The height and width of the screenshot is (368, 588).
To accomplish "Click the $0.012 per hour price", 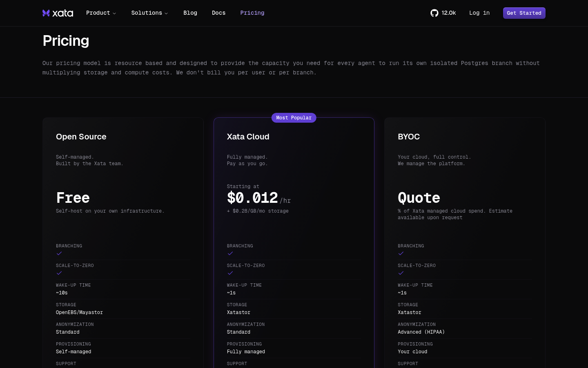I will (x=259, y=198).
